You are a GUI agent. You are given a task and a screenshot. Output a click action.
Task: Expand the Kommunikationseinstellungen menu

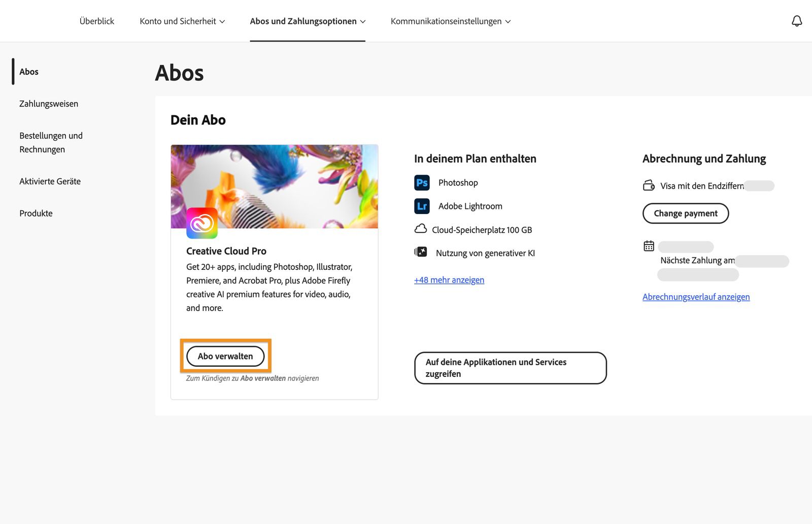click(451, 21)
